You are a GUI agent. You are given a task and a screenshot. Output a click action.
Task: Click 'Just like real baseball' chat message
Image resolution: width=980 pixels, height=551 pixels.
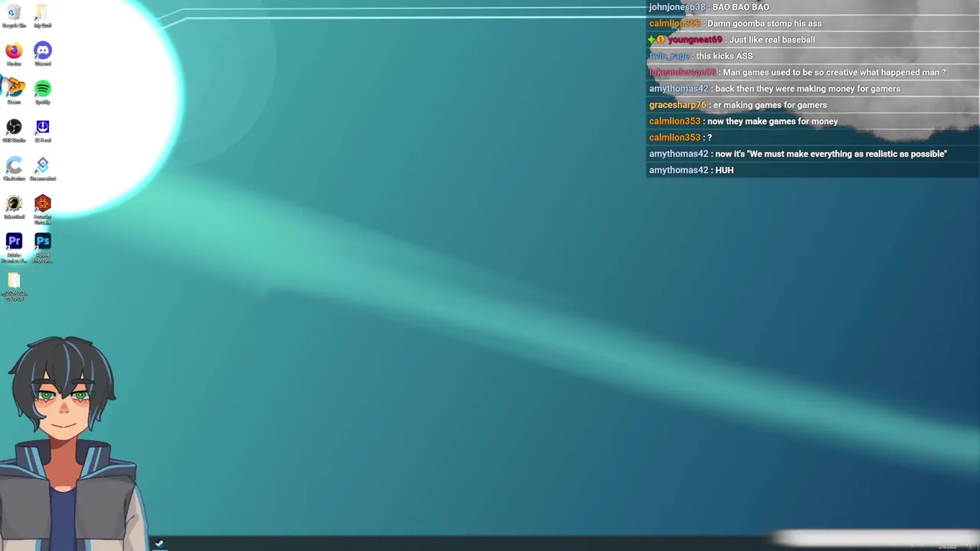pyautogui.click(x=772, y=40)
